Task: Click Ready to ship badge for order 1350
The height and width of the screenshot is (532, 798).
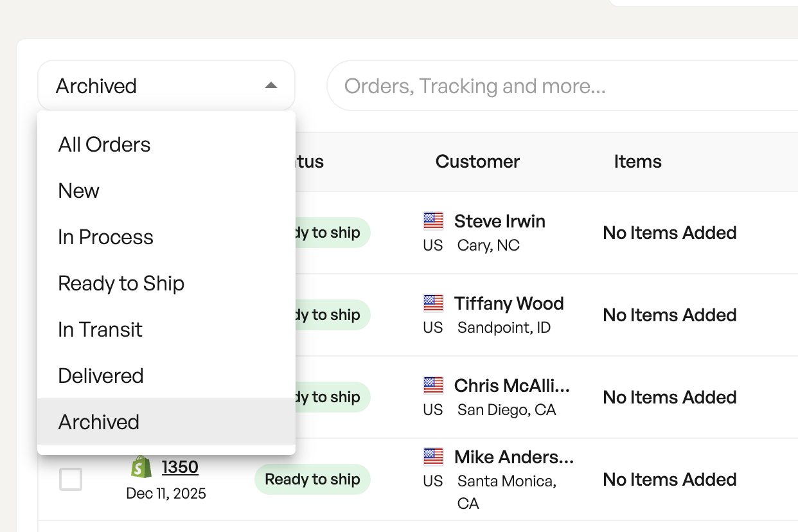Action: pyautogui.click(x=312, y=479)
